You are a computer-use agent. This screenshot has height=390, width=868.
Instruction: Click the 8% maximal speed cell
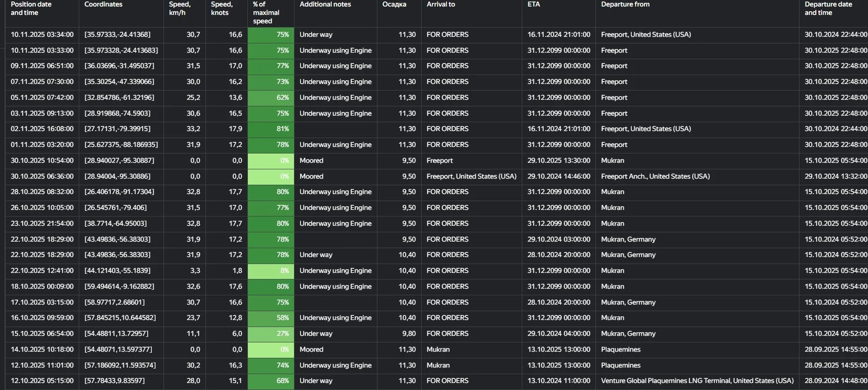pos(271,271)
